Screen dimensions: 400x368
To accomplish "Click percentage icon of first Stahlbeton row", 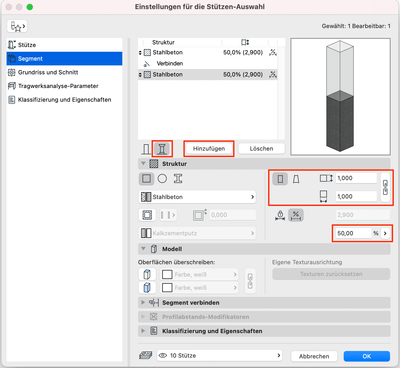I will [x=273, y=52].
